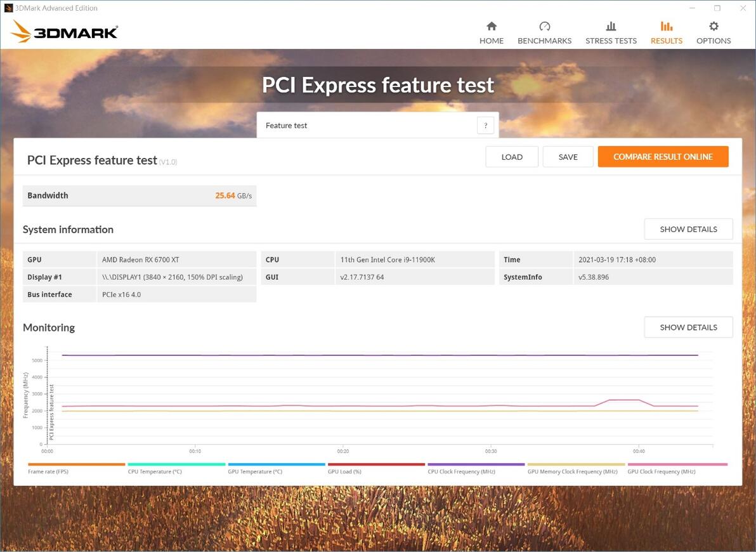Toggle CPU Temperature legend

tap(176, 468)
